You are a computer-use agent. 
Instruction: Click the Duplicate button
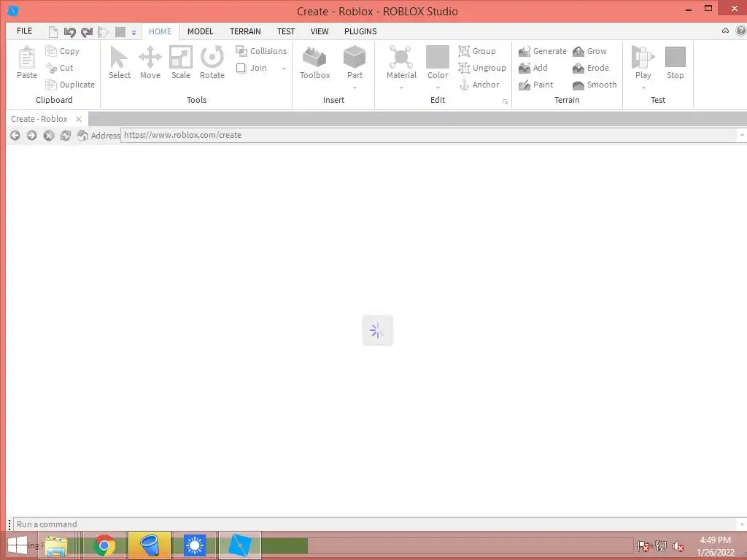pyautogui.click(x=70, y=85)
